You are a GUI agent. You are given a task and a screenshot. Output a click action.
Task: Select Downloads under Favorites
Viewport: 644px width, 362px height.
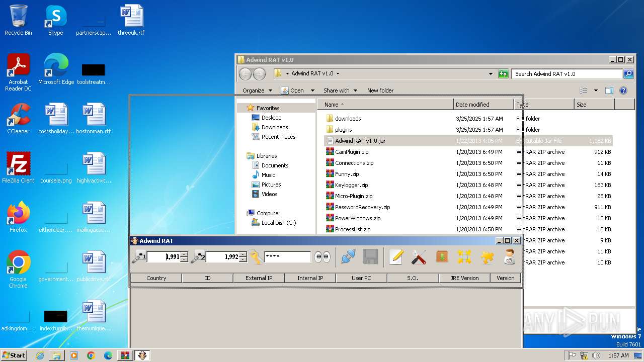point(275,127)
